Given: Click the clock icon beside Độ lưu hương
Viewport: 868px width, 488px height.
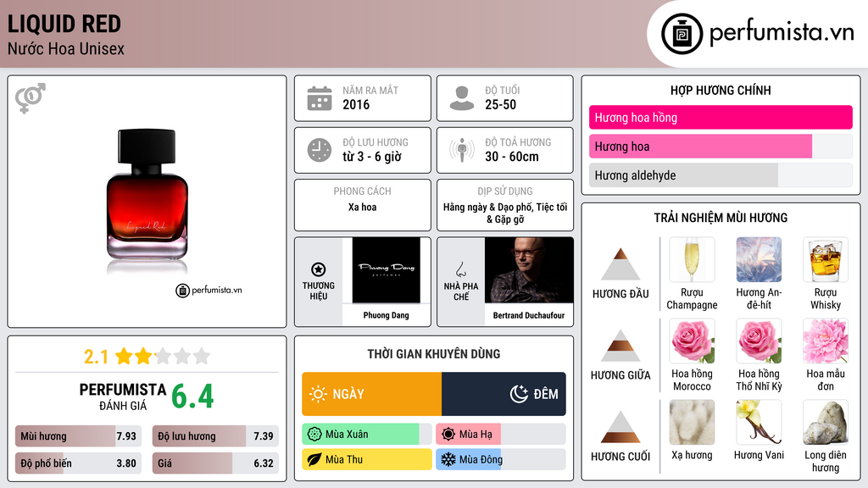Looking at the screenshot, I should 320,150.
